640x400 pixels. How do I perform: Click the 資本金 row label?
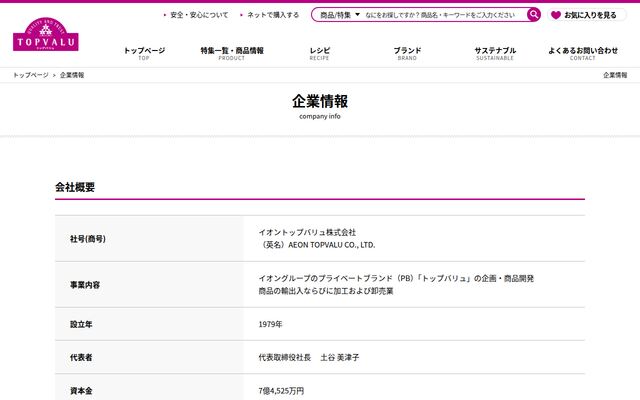pos(81,391)
